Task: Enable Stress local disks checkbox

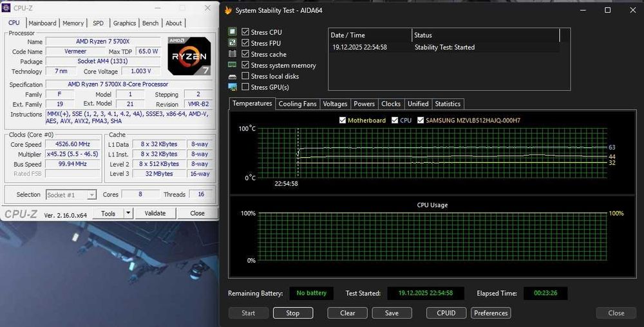Action: [x=245, y=76]
